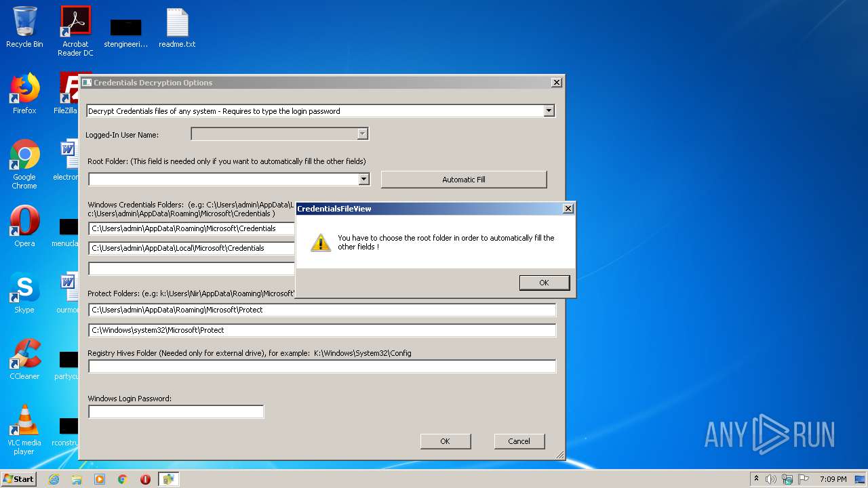Open the electron... Word document on desktop
868x488 pixels.
click(x=67, y=161)
